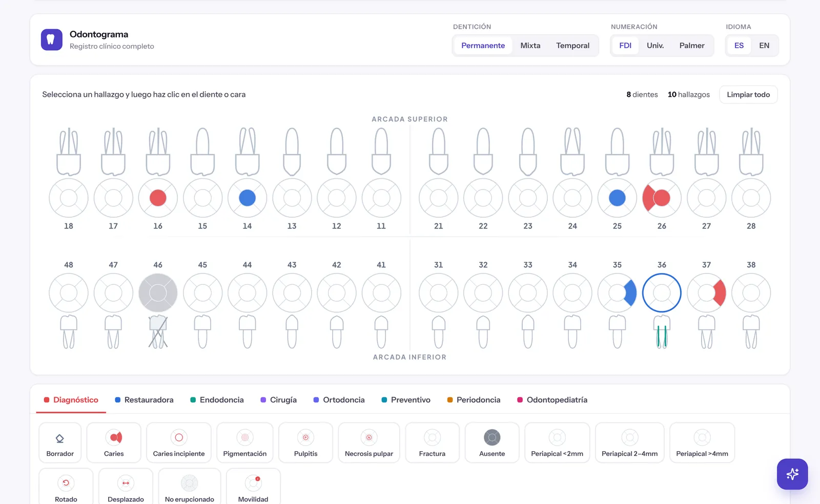Click the tooth 26 surface diagram
The image size is (820, 504).
(662, 198)
